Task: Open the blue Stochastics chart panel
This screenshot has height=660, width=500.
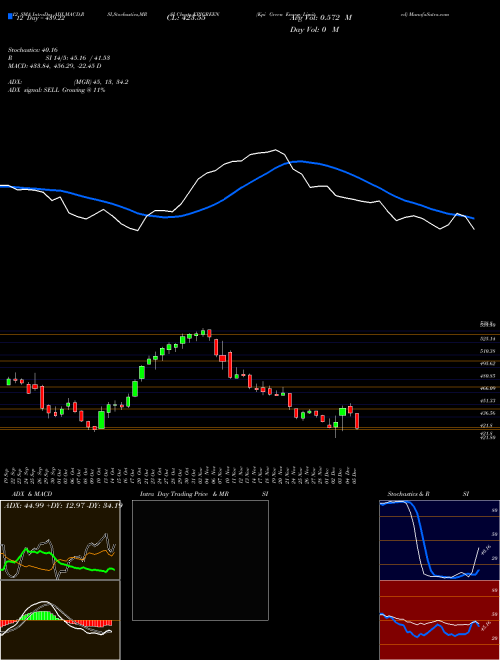Action: (x=439, y=540)
